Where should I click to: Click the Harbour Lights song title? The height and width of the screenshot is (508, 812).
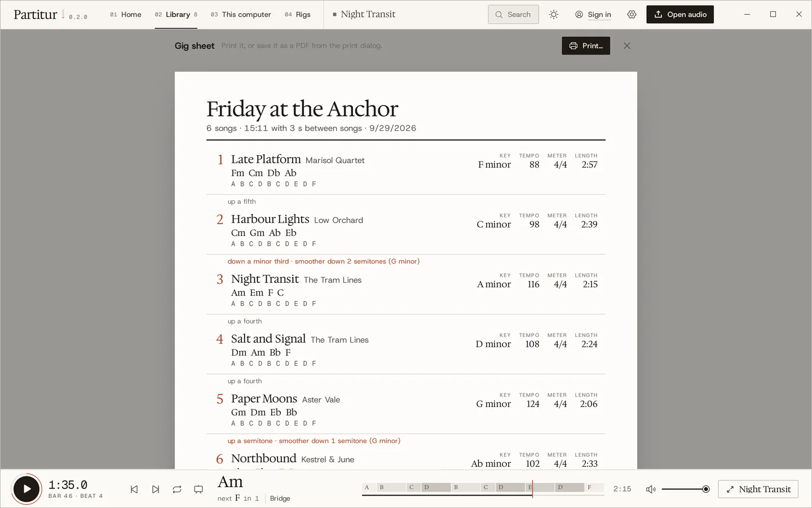(x=270, y=219)
